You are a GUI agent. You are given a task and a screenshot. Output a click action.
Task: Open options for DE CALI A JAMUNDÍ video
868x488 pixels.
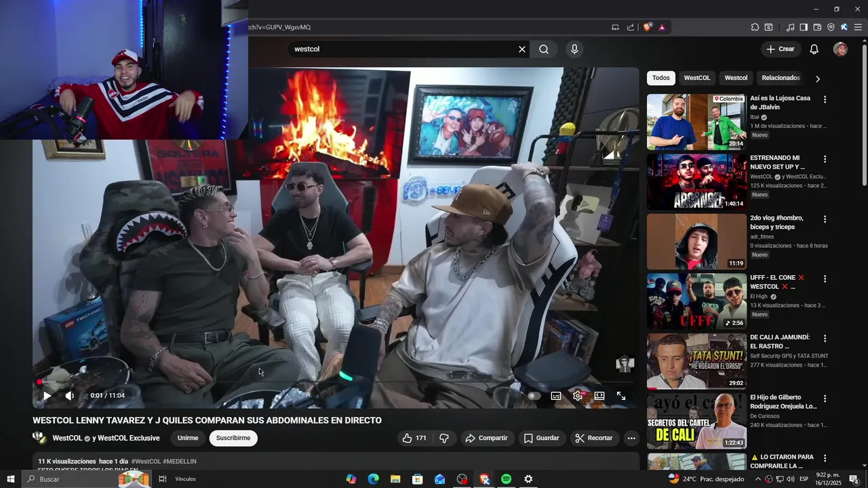point(825,338)
